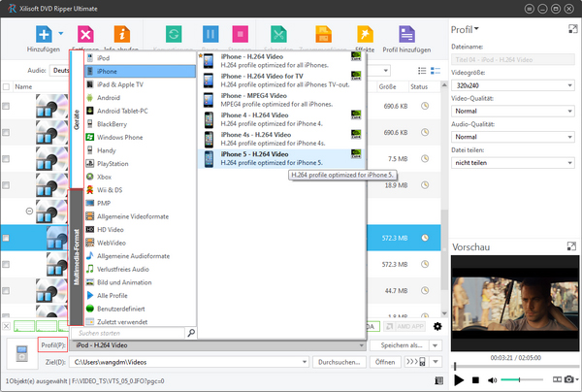Open the Profil panel title dropdown
The height and width of the screenshot is (392, 582).
click(x=476, y=28)
